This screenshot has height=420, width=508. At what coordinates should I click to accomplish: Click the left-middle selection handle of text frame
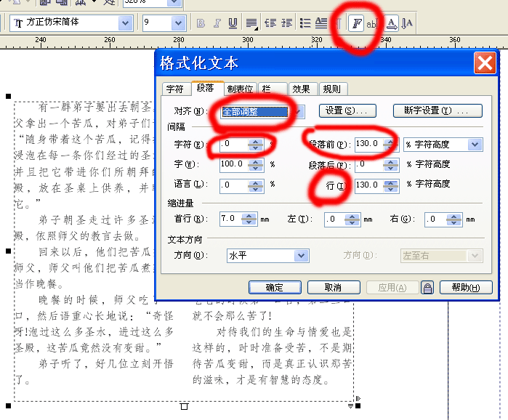9,251
